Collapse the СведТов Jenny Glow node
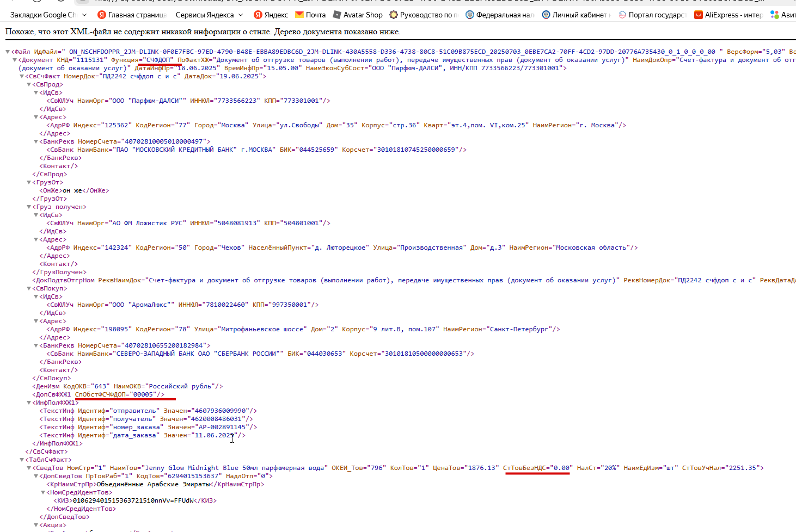This screenshot has height=532, width=796. (29, 468)
